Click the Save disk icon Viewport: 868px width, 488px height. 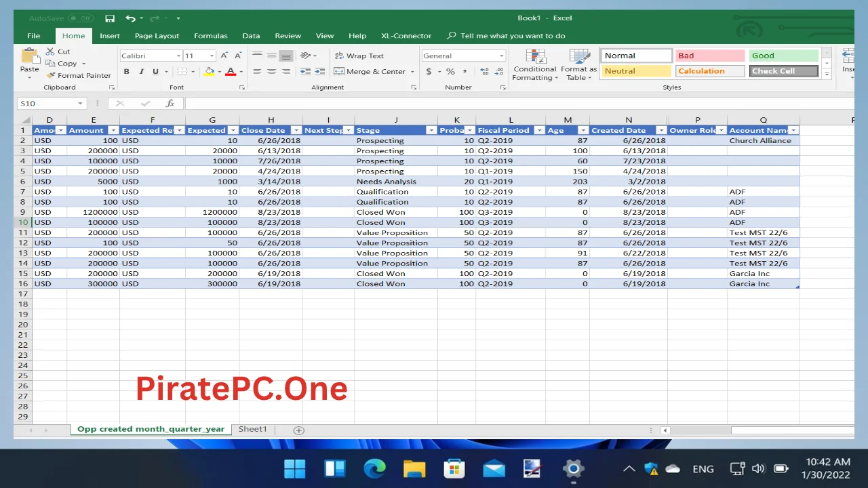click(x=109, y=18)
